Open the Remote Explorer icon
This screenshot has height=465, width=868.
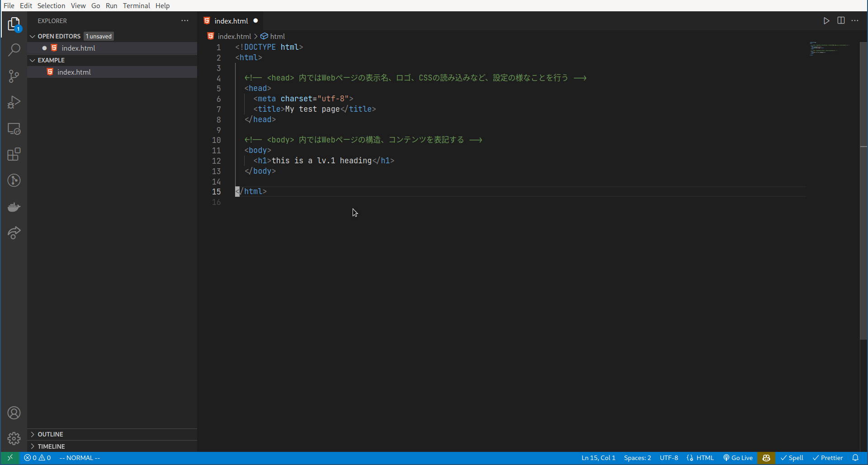point(14,129)
